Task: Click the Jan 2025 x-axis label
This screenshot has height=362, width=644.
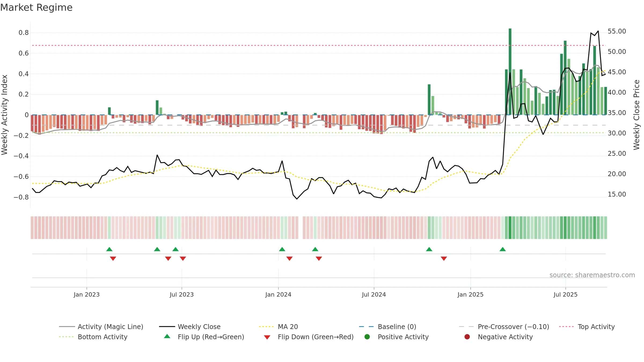Action: tap(470, 294)
